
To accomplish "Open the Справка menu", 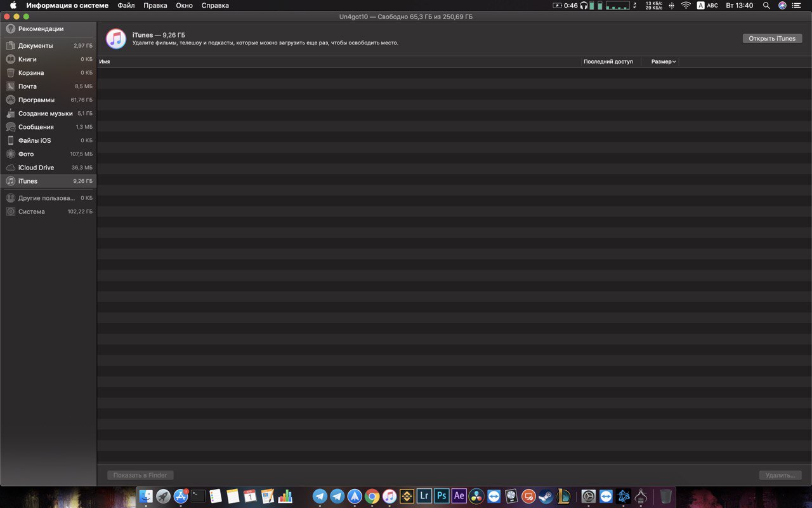I will pyautogui.click(x=215, y=5).
